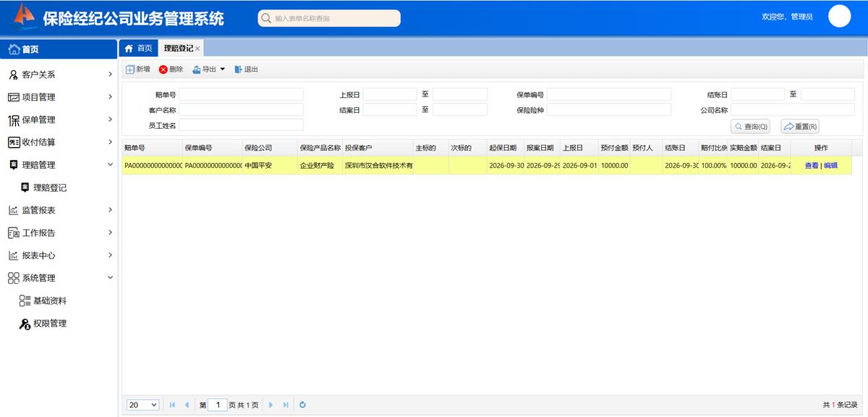Viewport: 868px width, 417px height.
Task: Click the 100.00% 赔付比例 cell
Action: coord(713,166)
